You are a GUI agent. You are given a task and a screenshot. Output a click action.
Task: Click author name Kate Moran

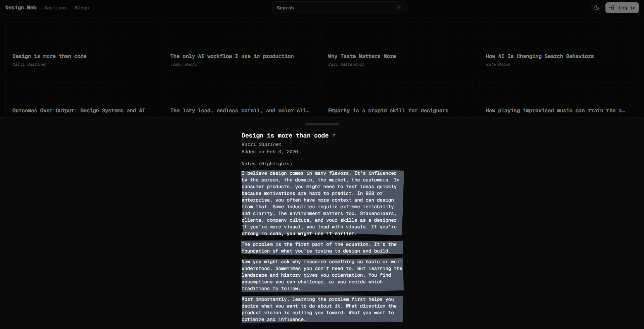[x=498, y=64]
